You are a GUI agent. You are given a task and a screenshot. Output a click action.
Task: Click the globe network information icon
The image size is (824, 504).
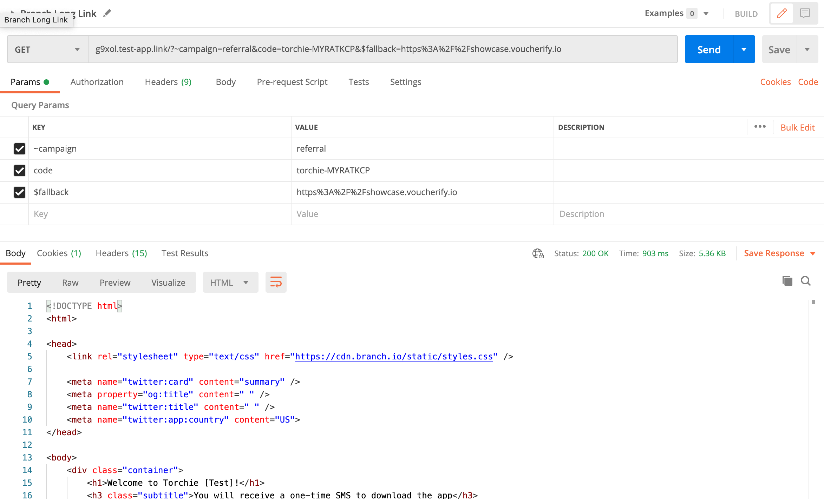[537, 253]
